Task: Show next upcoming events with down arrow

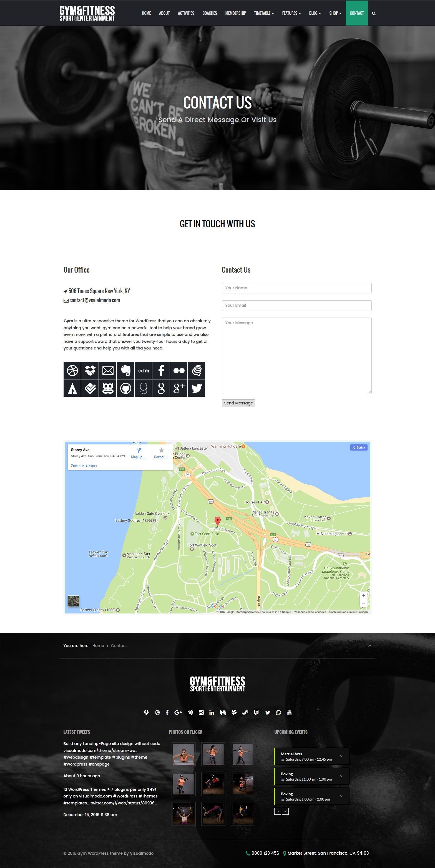Action: pos(285,811)
